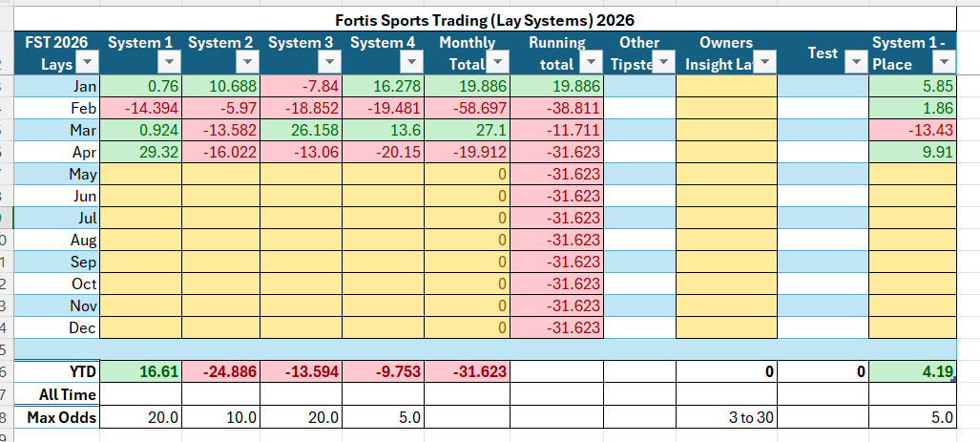Select the May row label
Viewport: 980px width, 442px height.
pos(57,174)
